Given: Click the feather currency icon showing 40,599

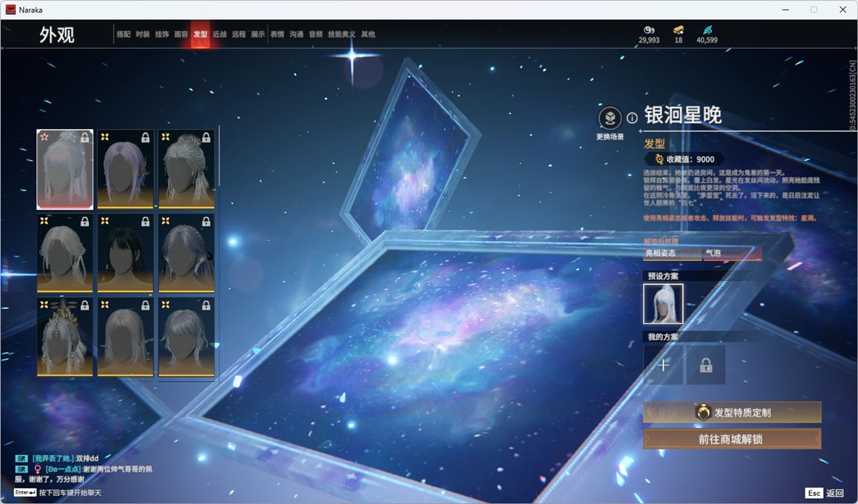Looking at the screenshot, I should (x=707, y=30).
